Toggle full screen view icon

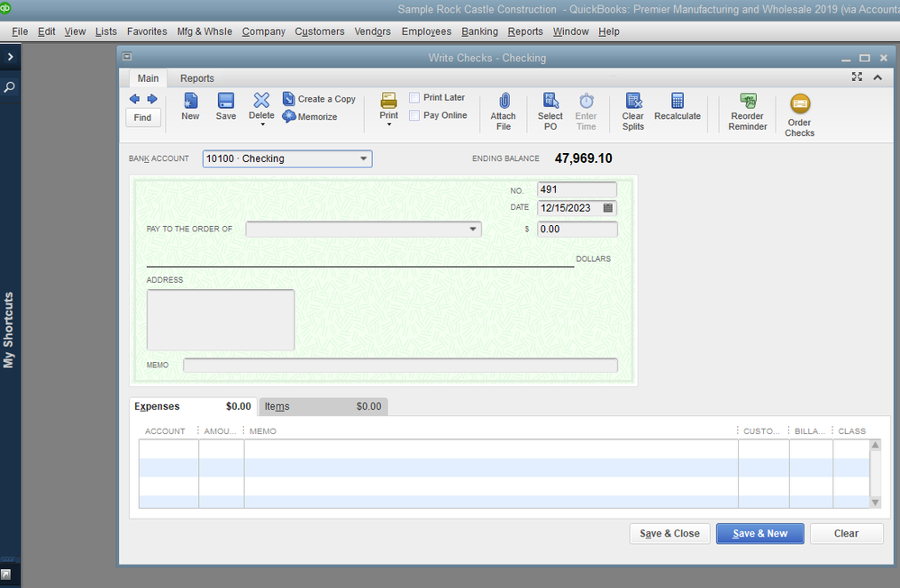(857, 77)
